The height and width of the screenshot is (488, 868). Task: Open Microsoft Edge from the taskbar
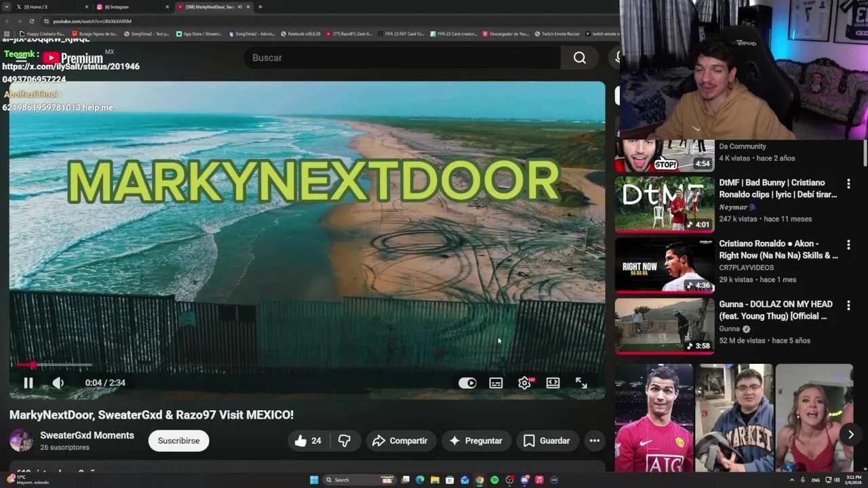point(420,480)
